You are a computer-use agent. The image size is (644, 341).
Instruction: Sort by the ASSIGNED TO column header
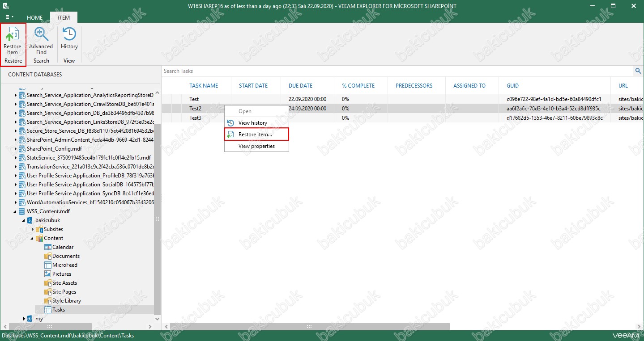pyautogui.click(x=469, y=86)
